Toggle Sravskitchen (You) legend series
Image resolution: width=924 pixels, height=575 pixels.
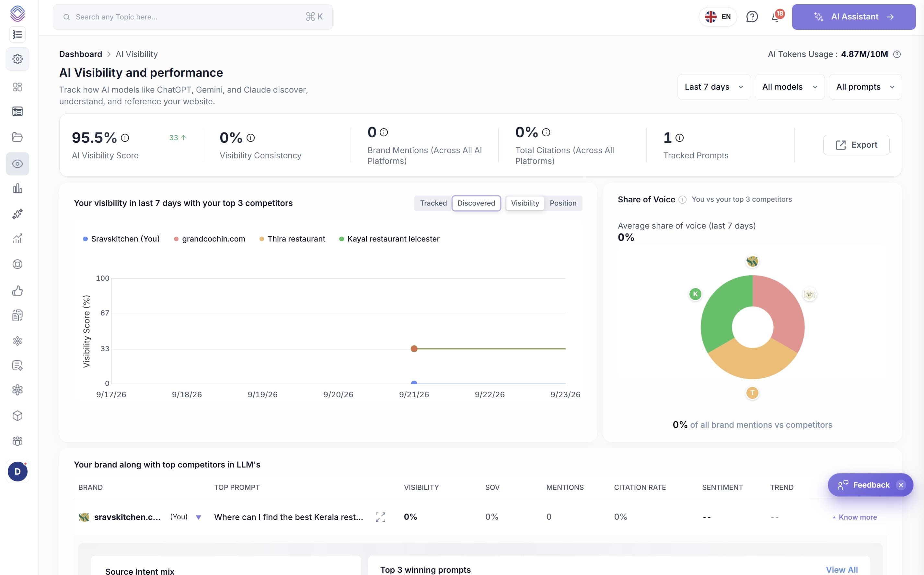121,239
